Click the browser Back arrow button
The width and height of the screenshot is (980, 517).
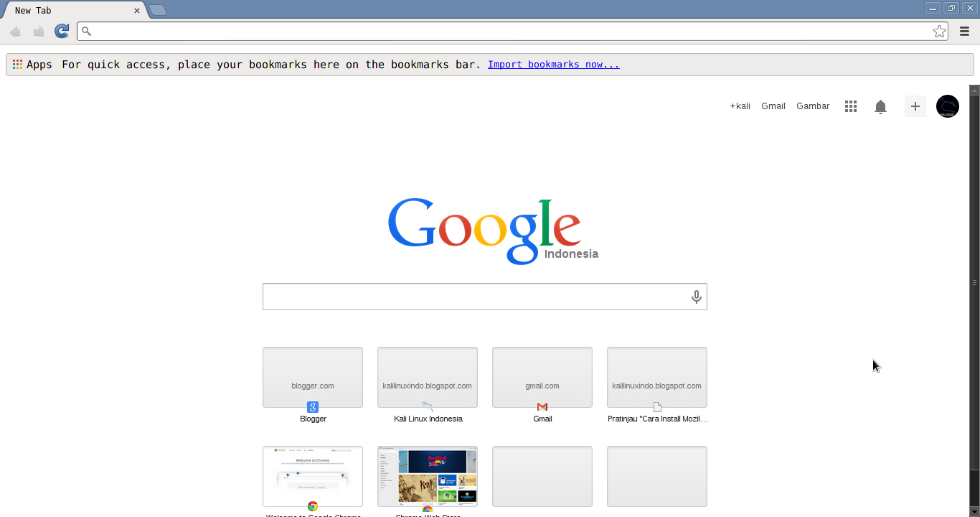(x=15, y=32)
